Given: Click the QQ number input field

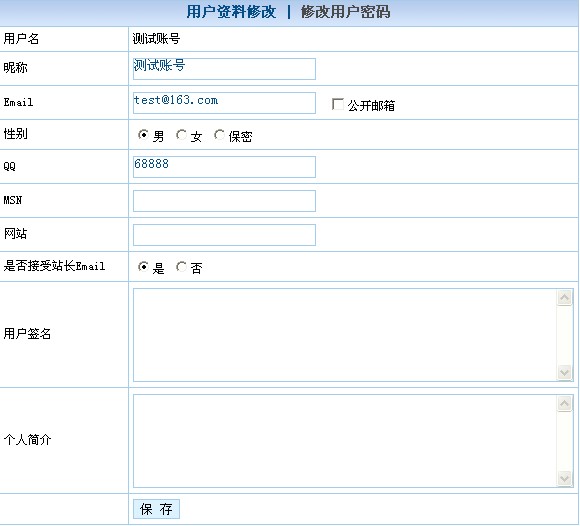Looking at the screenshot, I should 224,167.
